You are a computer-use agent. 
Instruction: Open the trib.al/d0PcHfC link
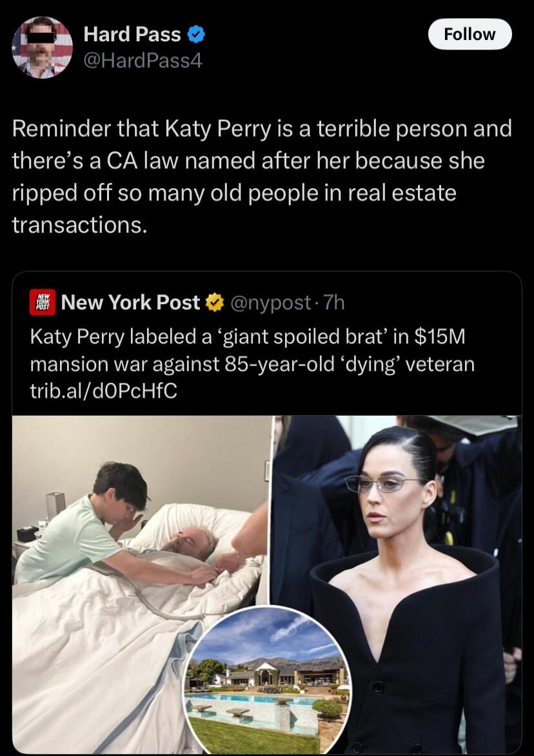coord(103,391)
